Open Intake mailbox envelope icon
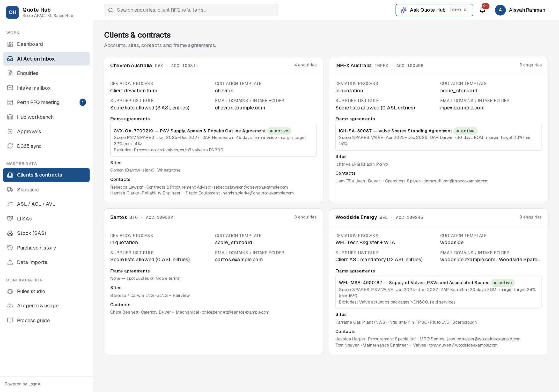 [x=10, y=88]
